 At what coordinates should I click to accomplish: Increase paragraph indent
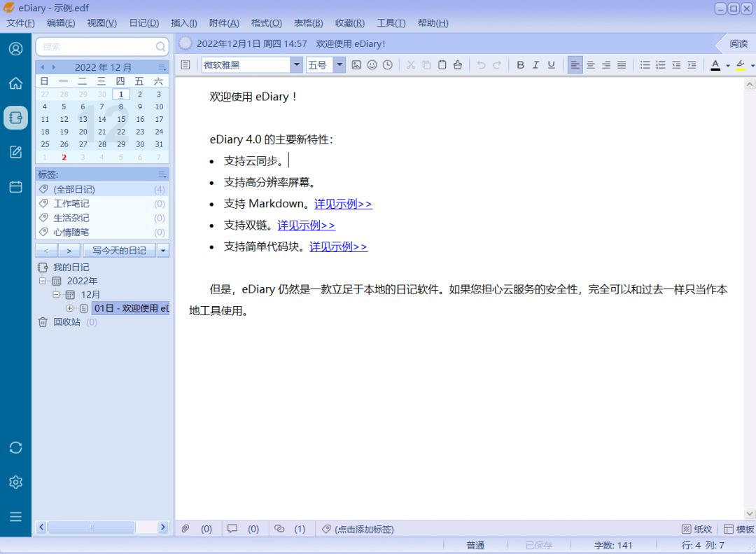coord(692,64)
